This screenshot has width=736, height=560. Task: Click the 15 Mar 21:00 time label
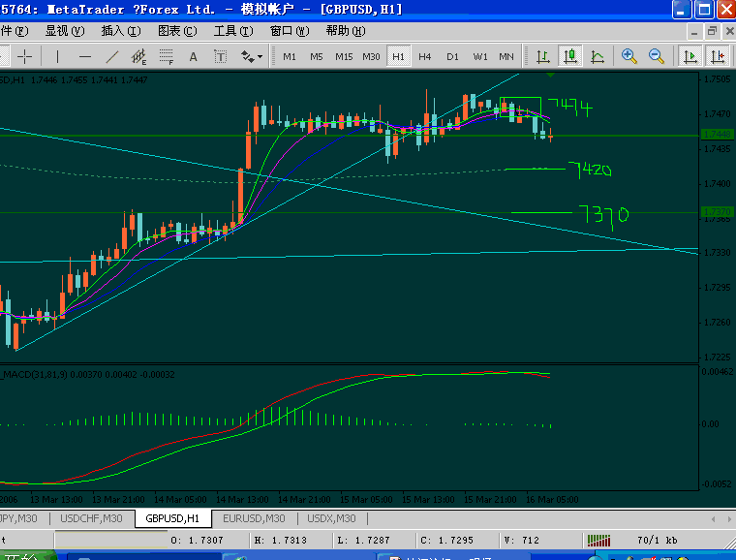(490, 500)
